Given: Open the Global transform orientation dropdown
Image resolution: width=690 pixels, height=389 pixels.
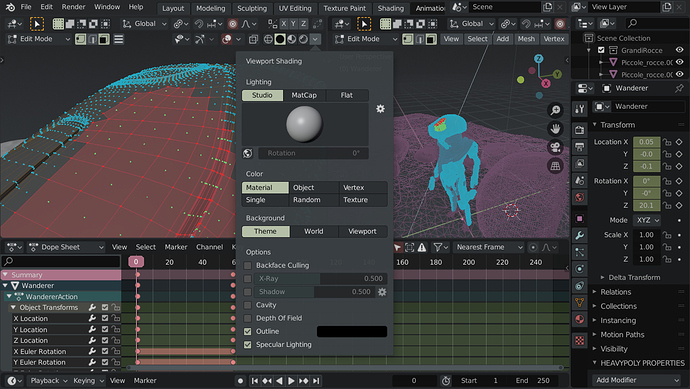Looking at the screenshot, I should (x=145, y=24).
